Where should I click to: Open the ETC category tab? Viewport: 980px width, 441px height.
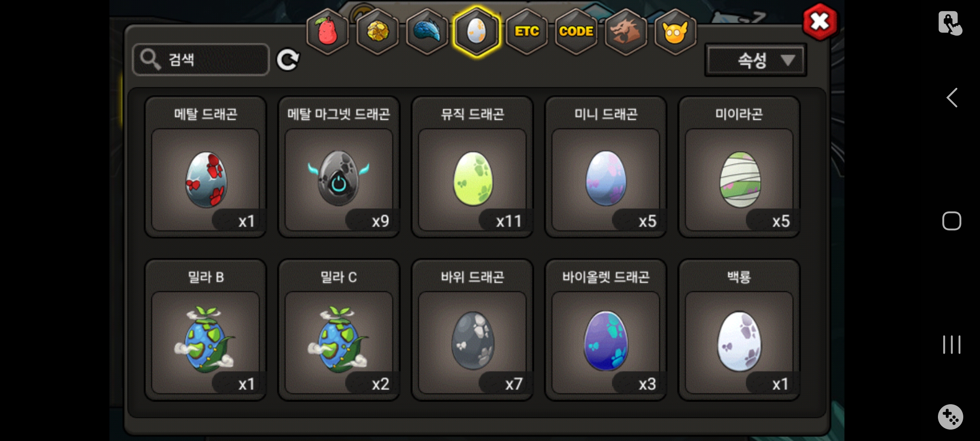(x=527, y=31)
